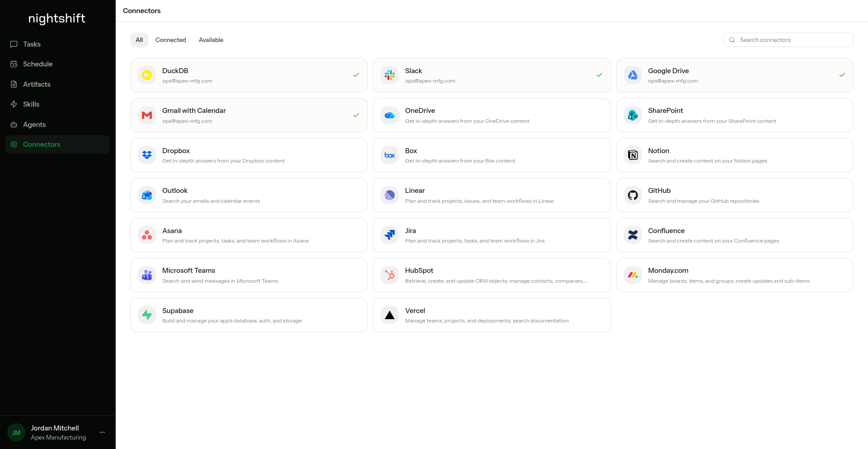Click the Vercel triangle icon
The width and height of the screenshot is (868, 449).
tap(390, 315)
